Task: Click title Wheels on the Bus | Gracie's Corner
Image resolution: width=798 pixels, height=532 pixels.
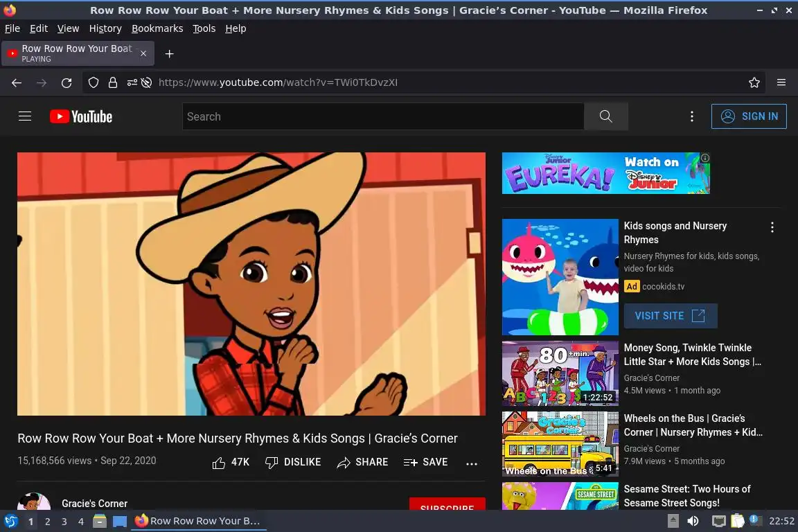Action: (x=693, y=425)
